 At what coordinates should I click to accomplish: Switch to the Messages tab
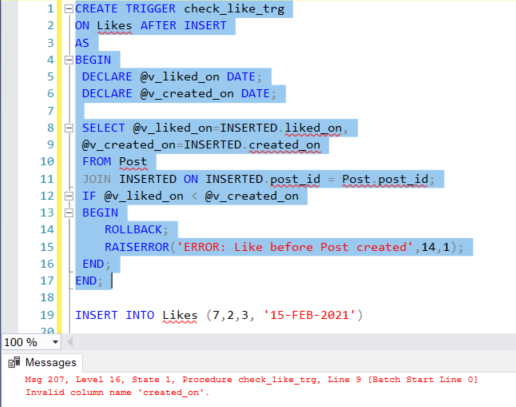(x=42, y=362)
